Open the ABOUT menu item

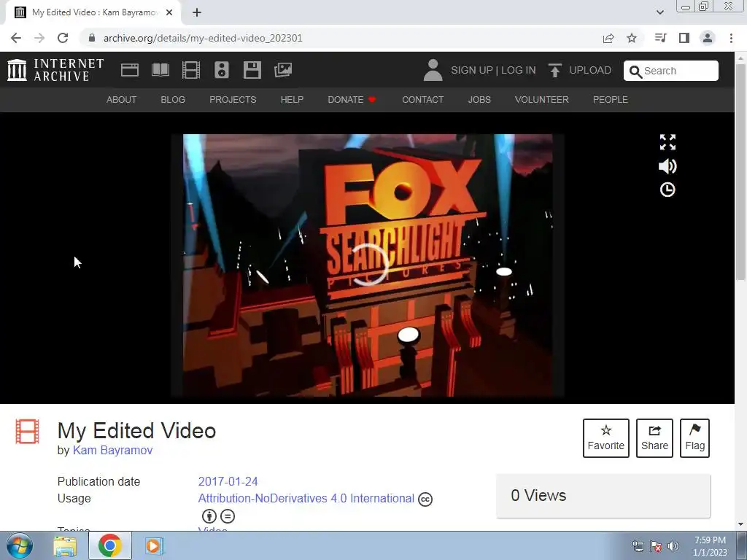coord(122,99)
